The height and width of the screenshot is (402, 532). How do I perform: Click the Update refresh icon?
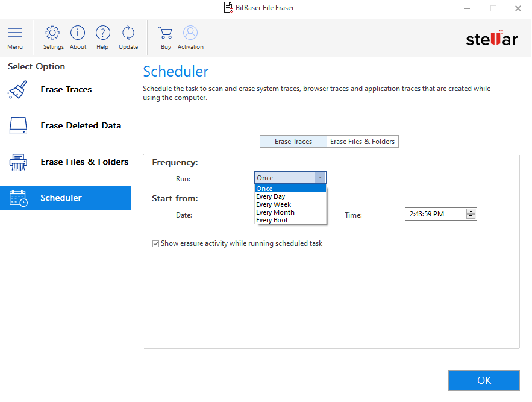pyautogui.click(x=128, y=33)
